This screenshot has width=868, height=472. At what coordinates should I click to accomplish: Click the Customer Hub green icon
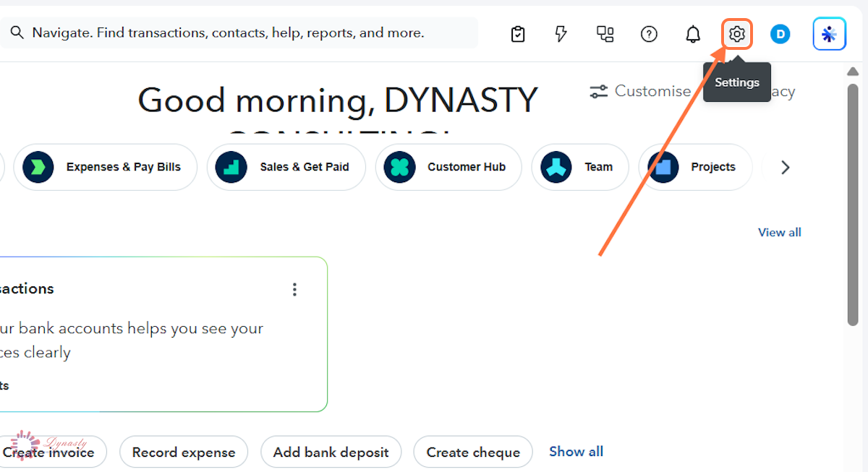[x=400, y=167]
